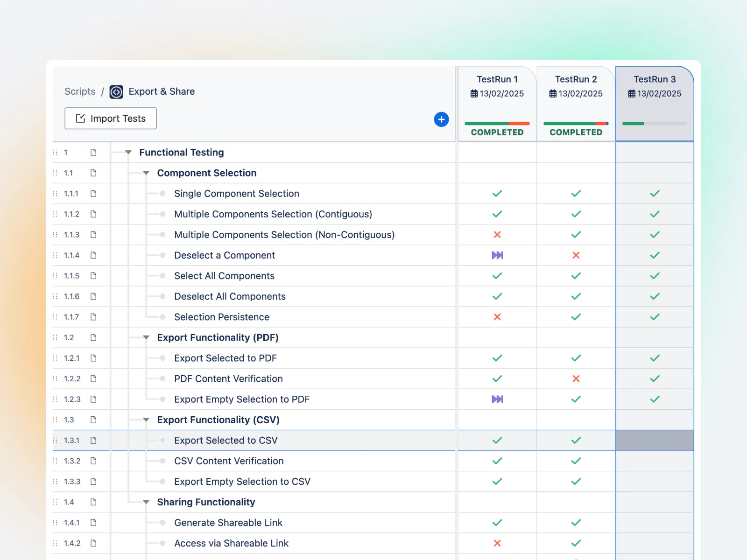Click the blue plus icon to add a test run

pos(441,119)
